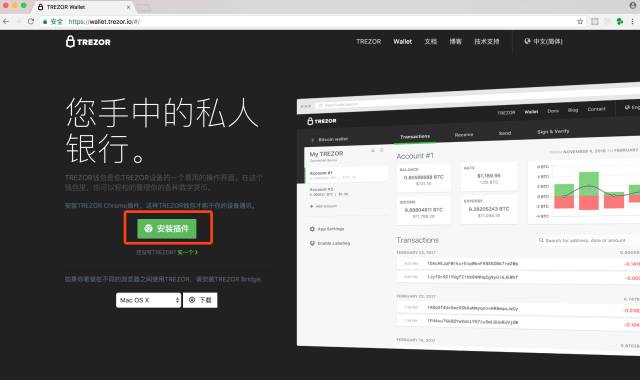This screenshot has height=380, width=640.
Task: Click the wallet preview screenshot image
Action: (x=468, y=219)
